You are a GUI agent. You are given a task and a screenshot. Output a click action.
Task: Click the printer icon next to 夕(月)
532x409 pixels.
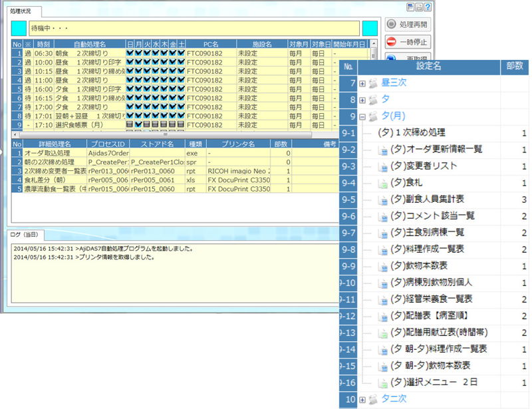click(373, 117)
